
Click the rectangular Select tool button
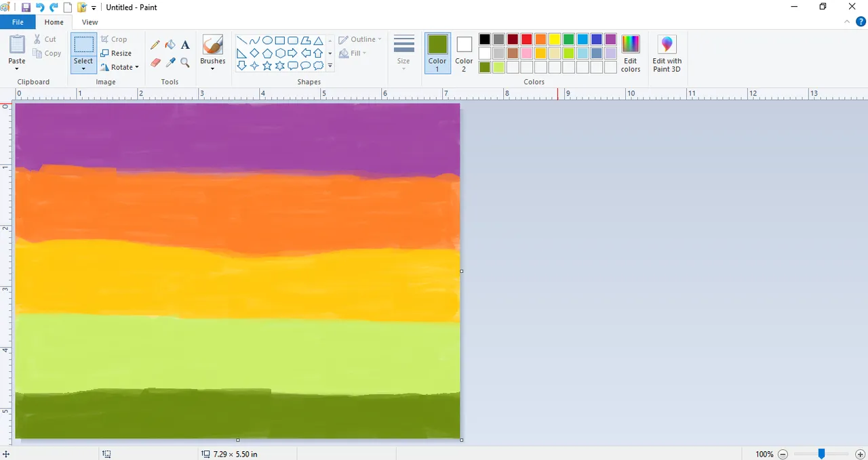(x=83, y=45)
